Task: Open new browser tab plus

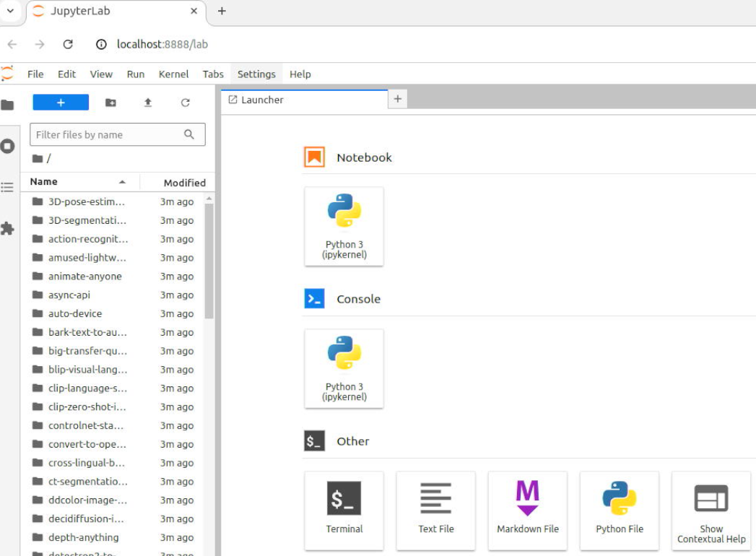Action: 222,11
